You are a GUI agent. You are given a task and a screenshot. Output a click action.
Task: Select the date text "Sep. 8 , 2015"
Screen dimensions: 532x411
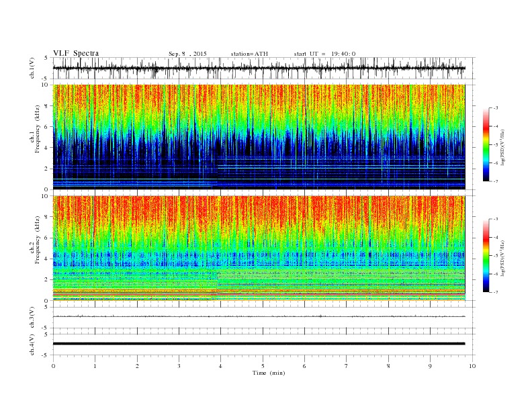(x=187, y=54)
